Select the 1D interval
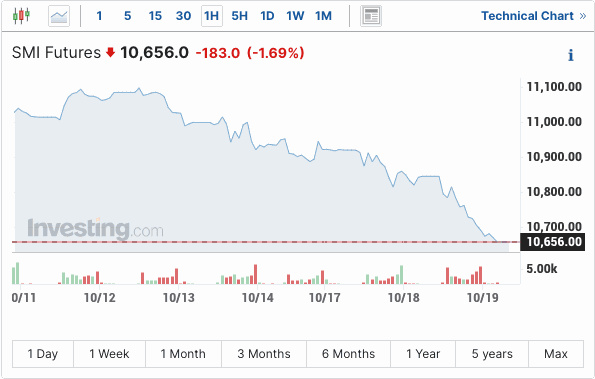This screenshot has width=595, height=379. [267, 16]
